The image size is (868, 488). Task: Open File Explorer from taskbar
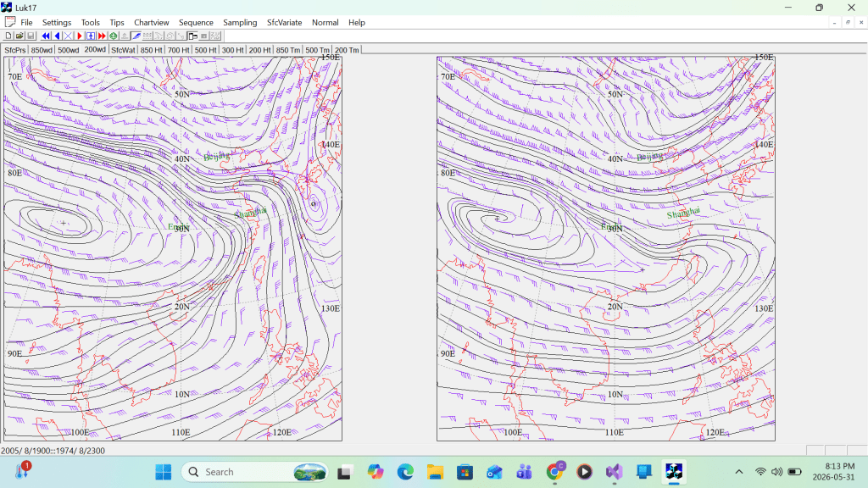(x=435, y=472)
